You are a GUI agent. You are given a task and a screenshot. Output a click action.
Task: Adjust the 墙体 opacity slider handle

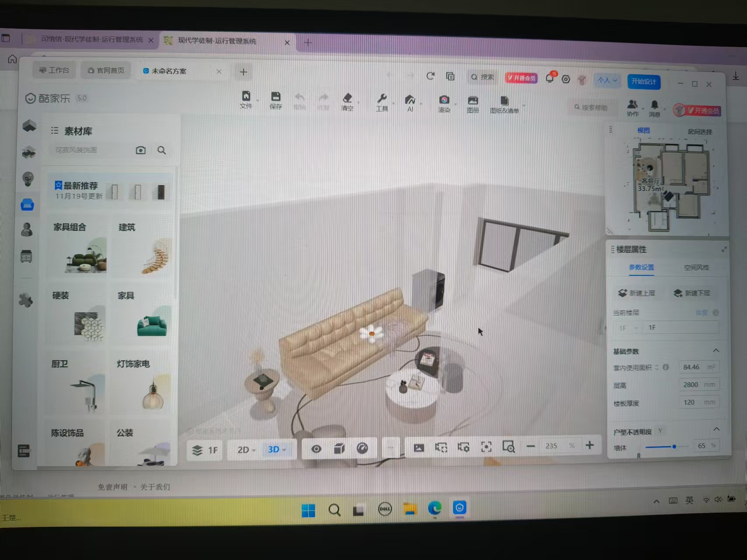click(674, 446)
